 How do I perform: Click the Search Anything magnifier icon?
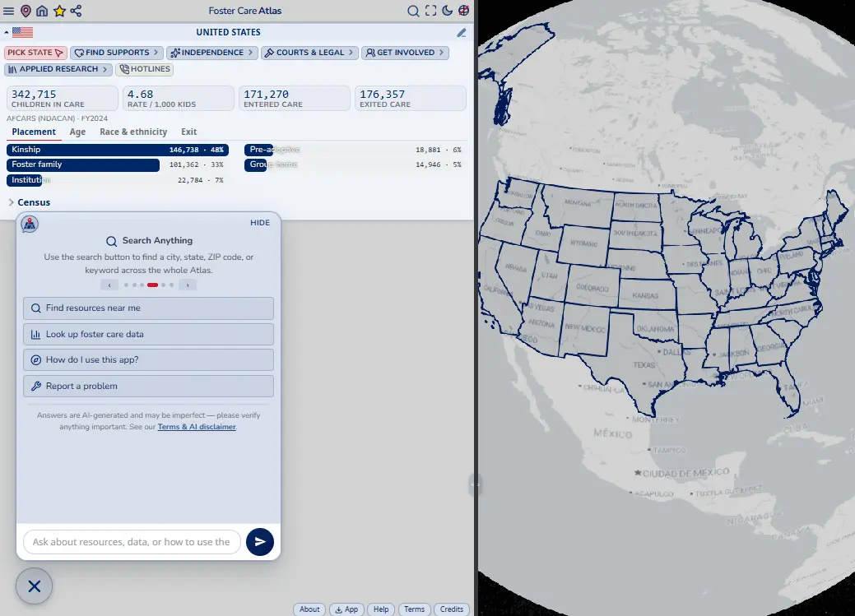(111, 241)
